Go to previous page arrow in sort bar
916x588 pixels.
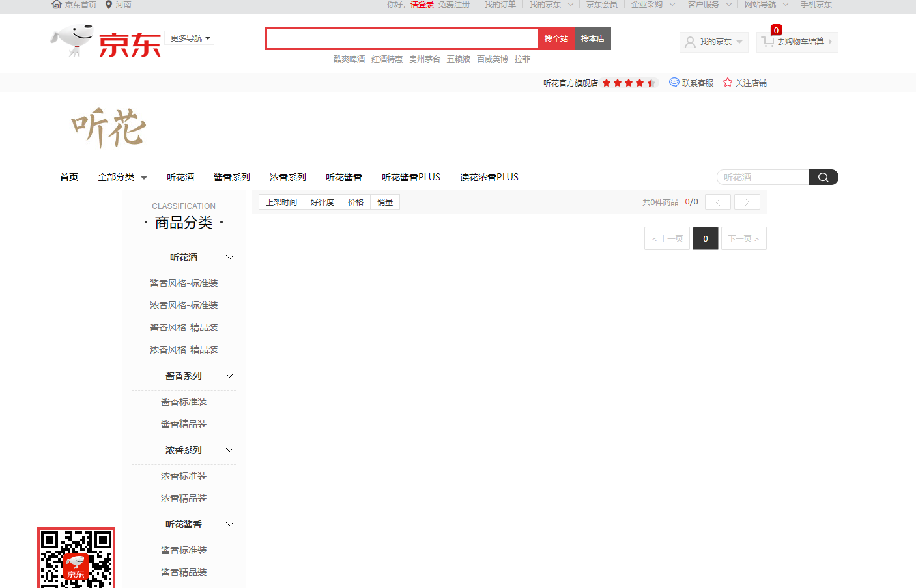(718, 202)
